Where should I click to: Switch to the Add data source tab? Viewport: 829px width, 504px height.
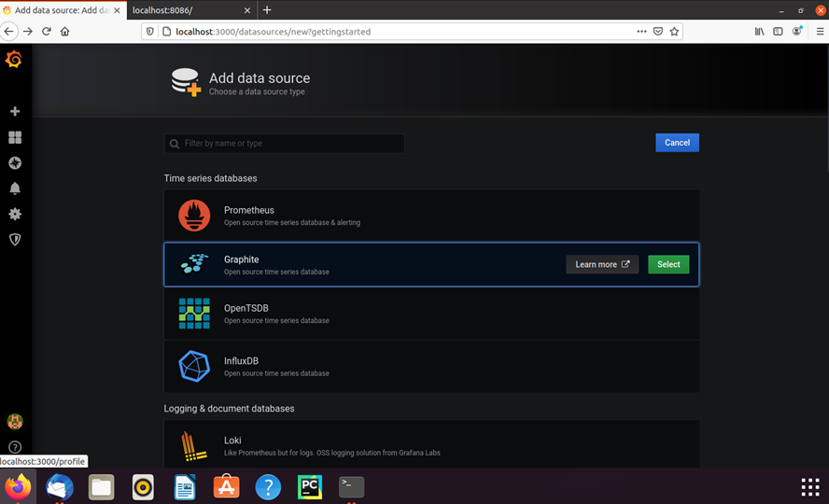click(63, 10)
